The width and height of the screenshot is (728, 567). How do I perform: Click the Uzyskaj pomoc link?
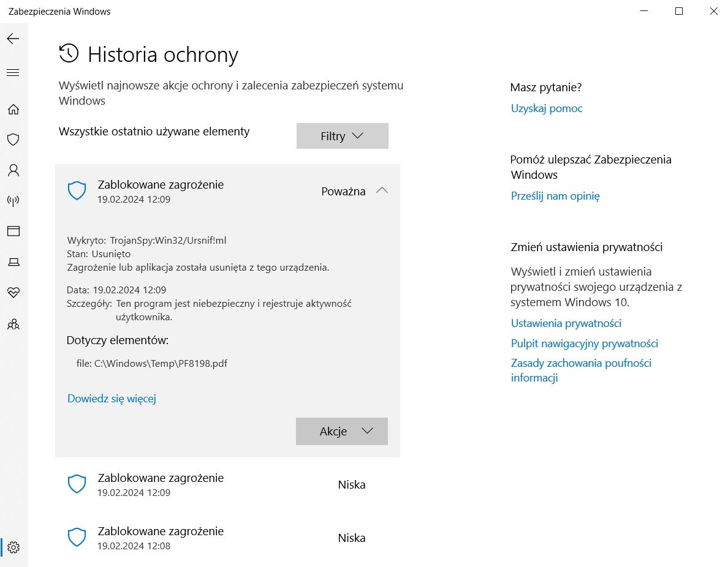click(547, 108)
